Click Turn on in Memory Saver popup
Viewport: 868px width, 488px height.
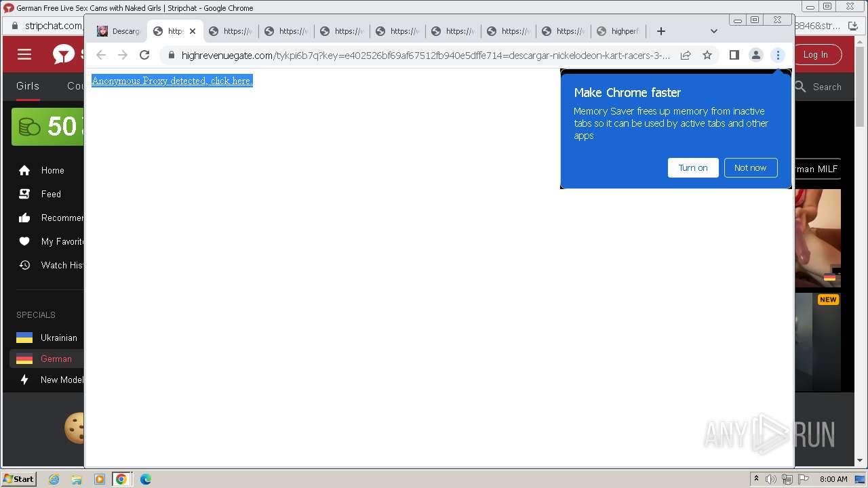coord(693,168)
